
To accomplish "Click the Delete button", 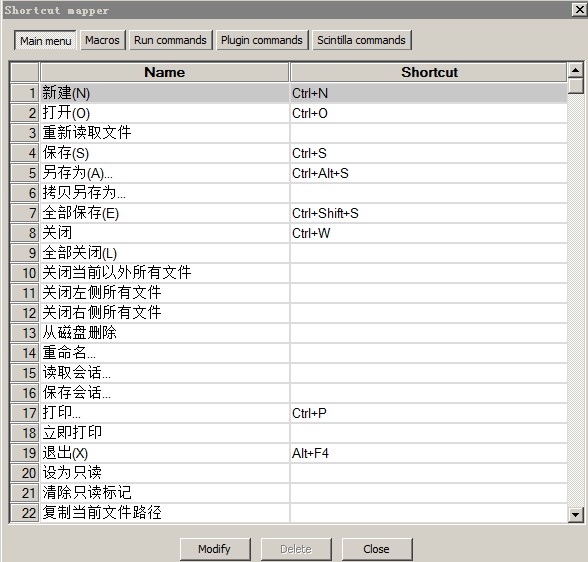I will [296, 549].
